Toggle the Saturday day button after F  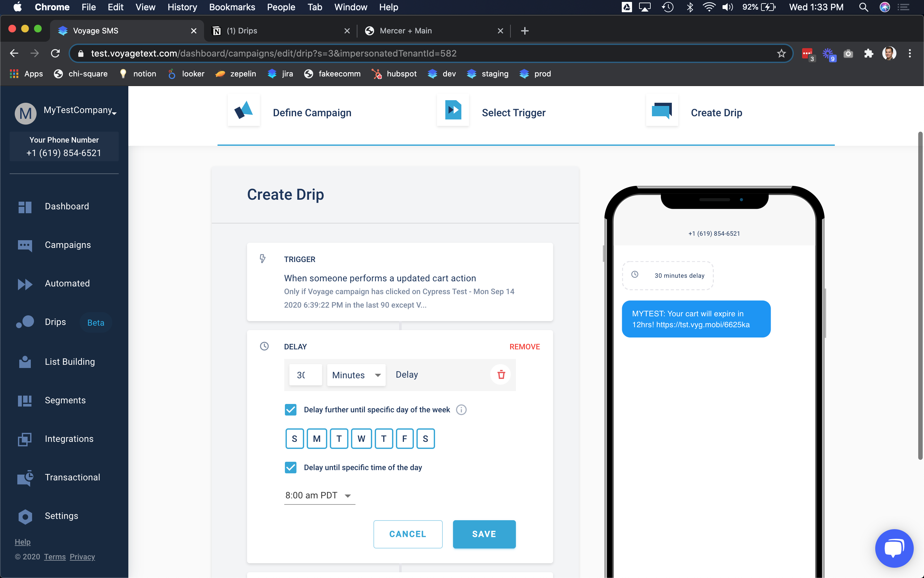[425, 438]
